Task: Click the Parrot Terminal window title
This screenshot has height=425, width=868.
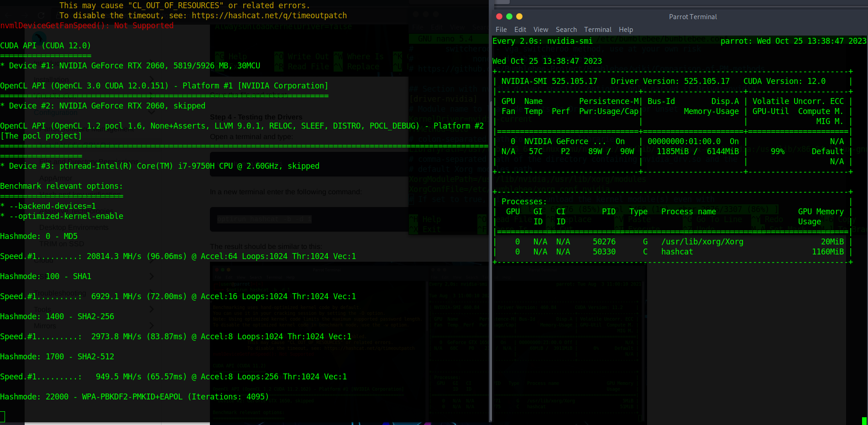Action: [x=693, y=17]
